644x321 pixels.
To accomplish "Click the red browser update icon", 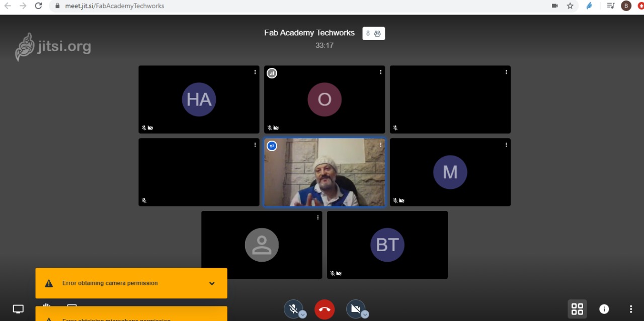I will 640,6.
